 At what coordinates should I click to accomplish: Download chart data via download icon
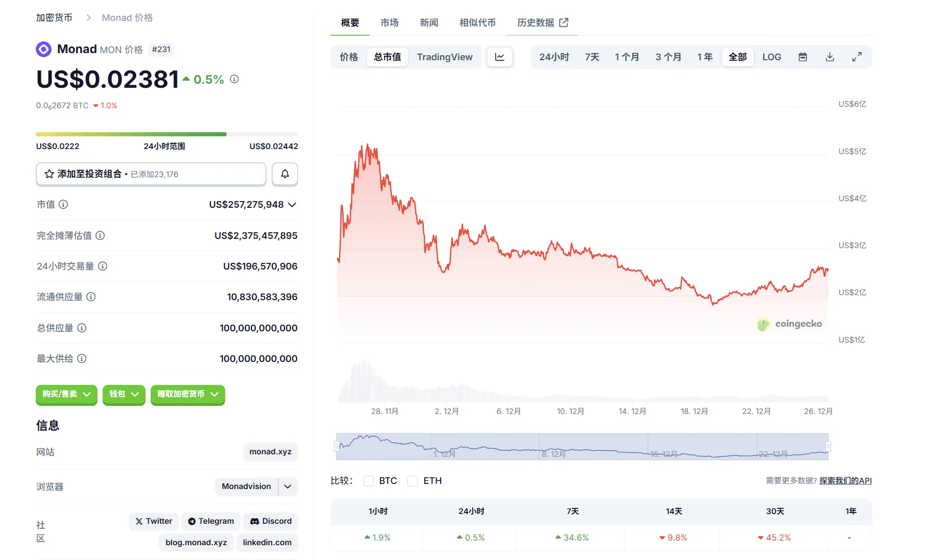point(830,57)
